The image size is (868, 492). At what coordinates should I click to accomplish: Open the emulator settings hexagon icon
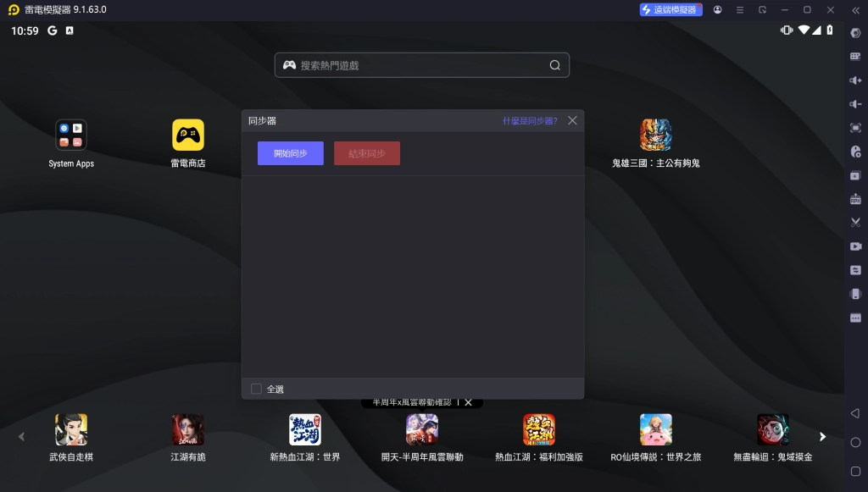click(x=855, y=33)
